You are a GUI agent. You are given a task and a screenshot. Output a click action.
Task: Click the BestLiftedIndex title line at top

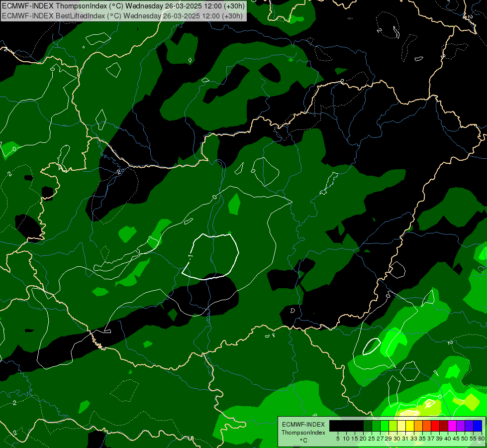point(122,15)
